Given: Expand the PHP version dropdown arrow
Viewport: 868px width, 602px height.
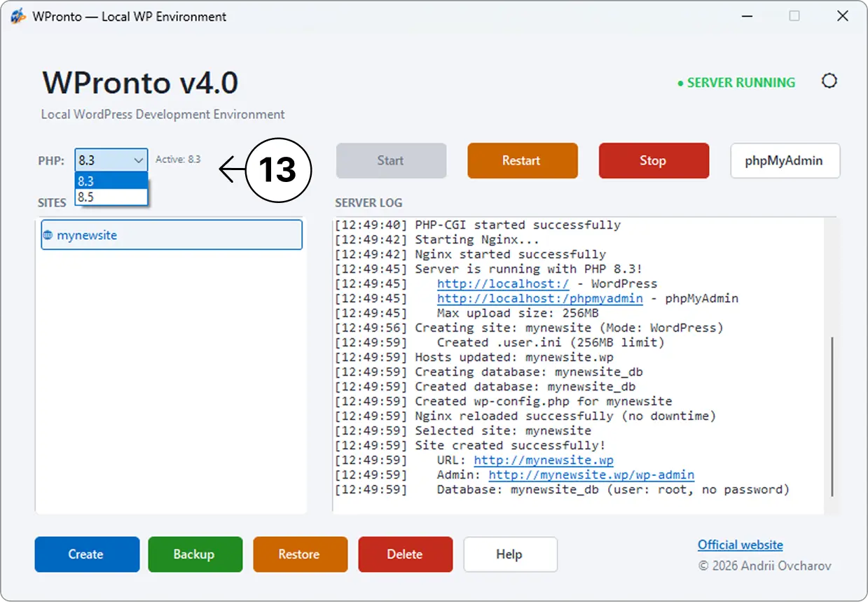Looking at the screenshot, I should [x=138, y=160].
